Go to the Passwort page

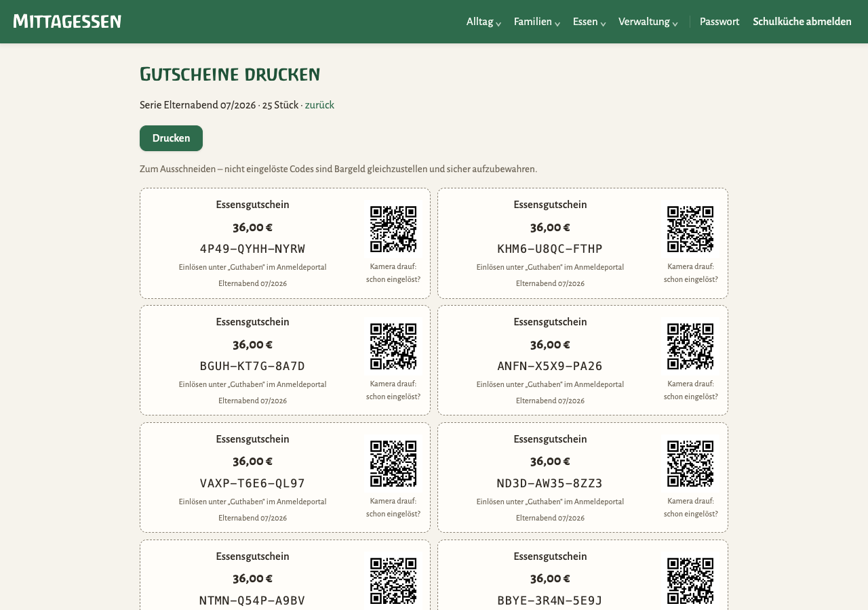[x=719, y=22]
